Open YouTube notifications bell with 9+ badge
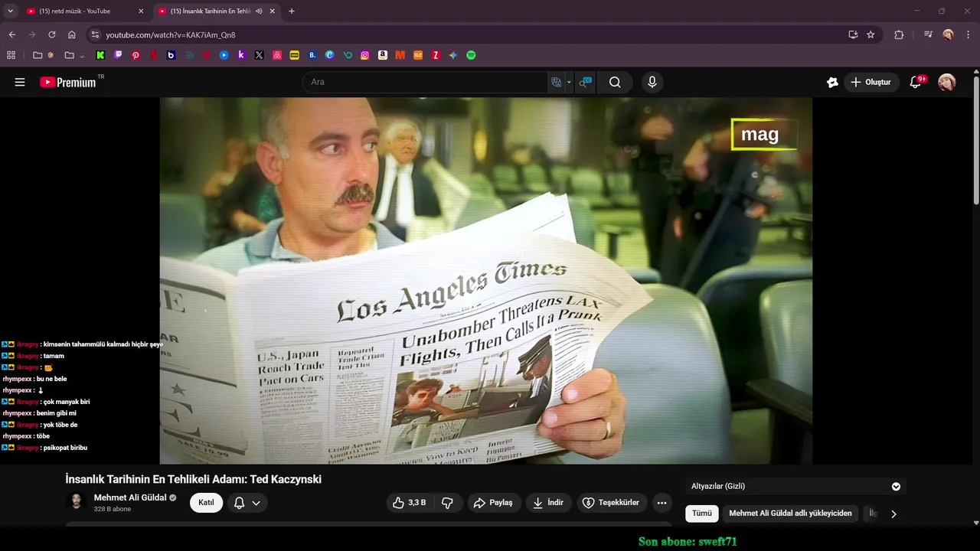Image resolution: width=980 pixels, height=551 pixels. (x=916, y=82)
